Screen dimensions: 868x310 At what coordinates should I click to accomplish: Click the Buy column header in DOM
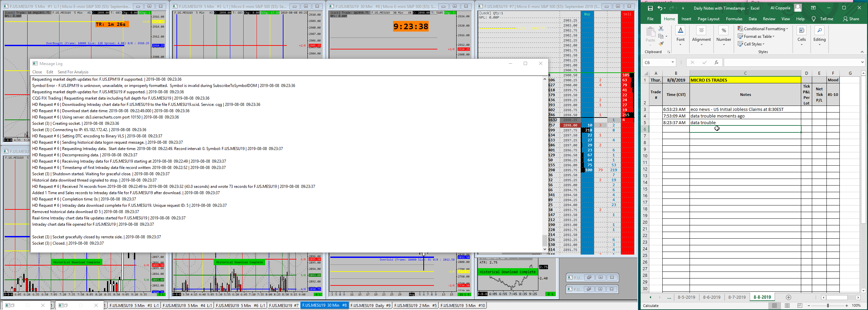[587, 14]
